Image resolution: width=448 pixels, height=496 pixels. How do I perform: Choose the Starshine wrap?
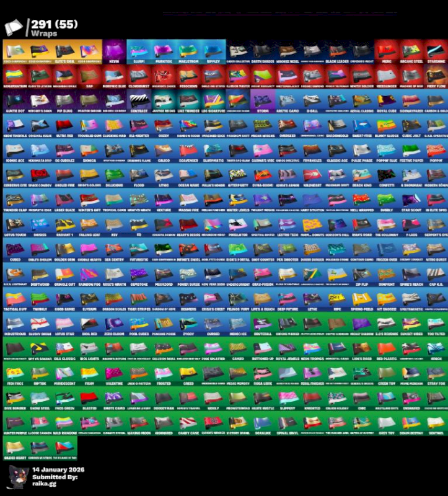436,51
